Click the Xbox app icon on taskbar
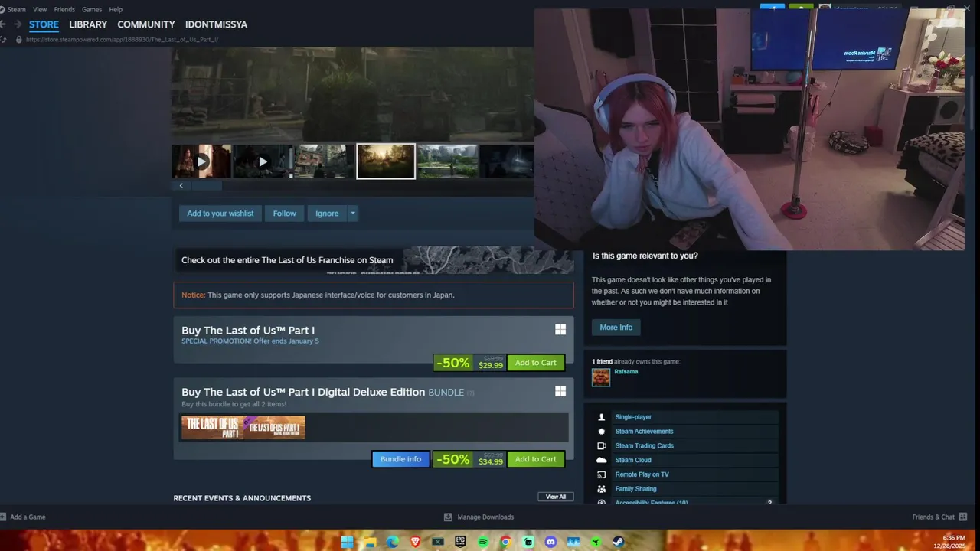The width and height of the screenshot is (980, 551). (438, 542)
